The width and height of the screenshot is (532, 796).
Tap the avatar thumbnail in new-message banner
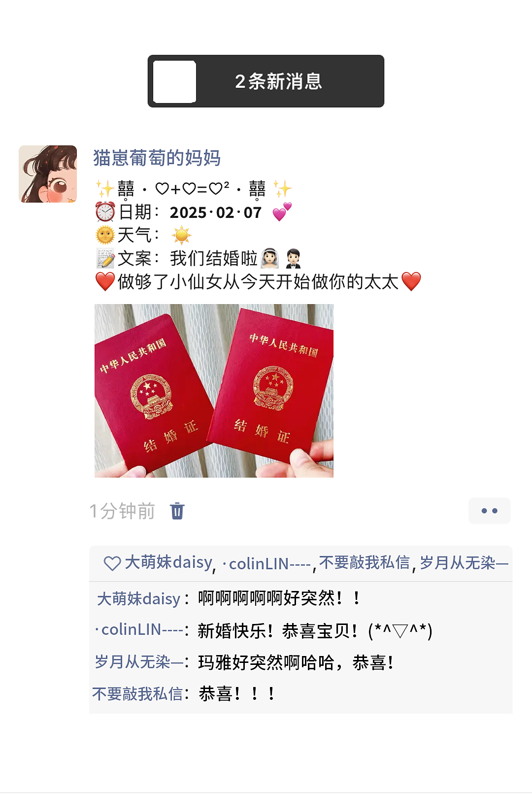click(174, 82)
